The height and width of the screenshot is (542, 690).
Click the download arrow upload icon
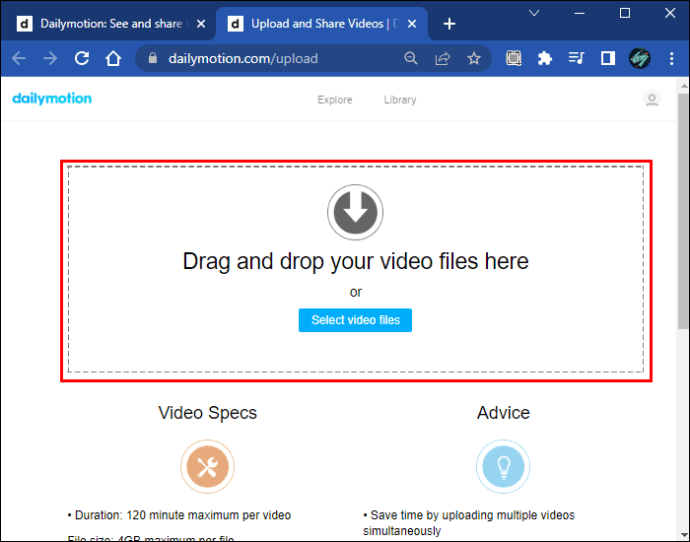(355, 212)
